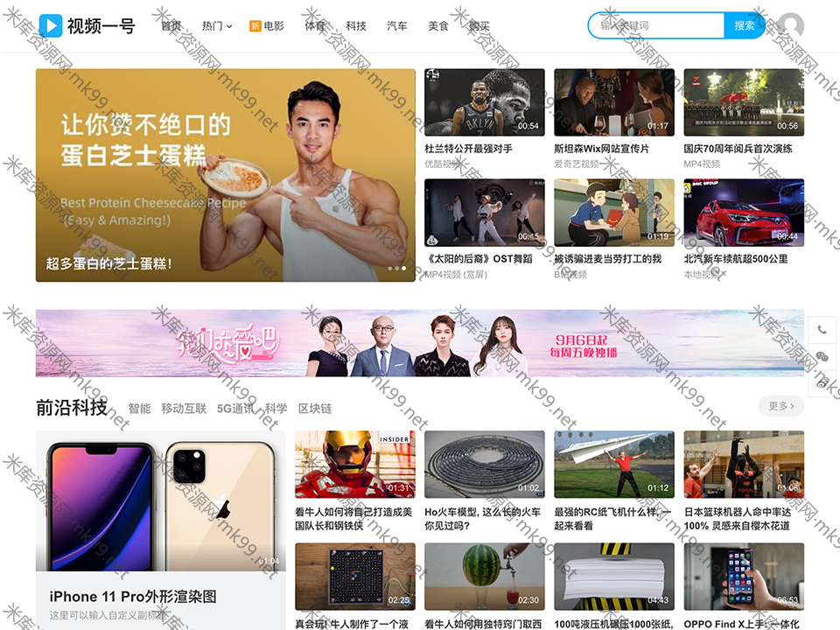Image resolution: width=840 pixels, height=630 pixels.
Task: Click the 斯坦森Wix网站宣传片 title link
Action: tap(602, 149)
